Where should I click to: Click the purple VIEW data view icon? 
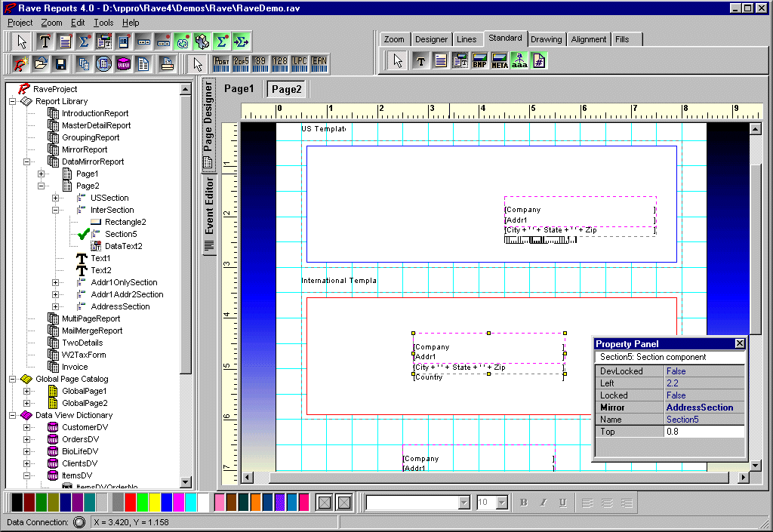(x=123, y=64)
